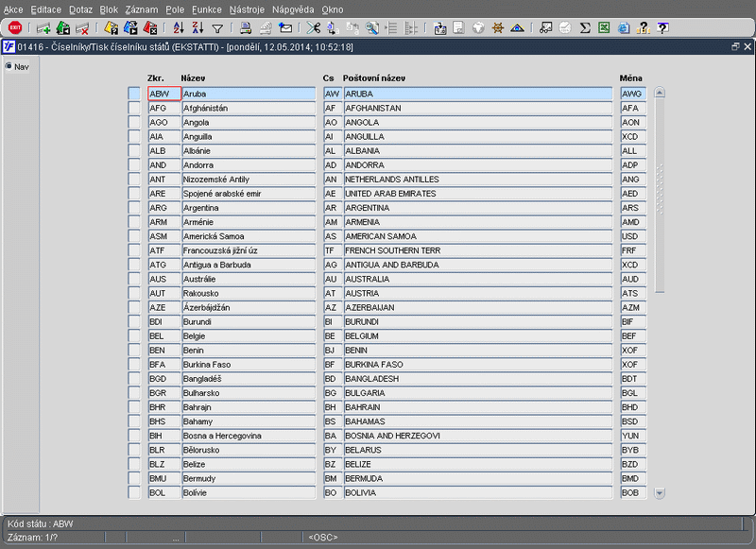Image resolution: width=756 pixels, height=549 pixels.
Task: Export with the green Excel icon
Action: click(604, 28)
